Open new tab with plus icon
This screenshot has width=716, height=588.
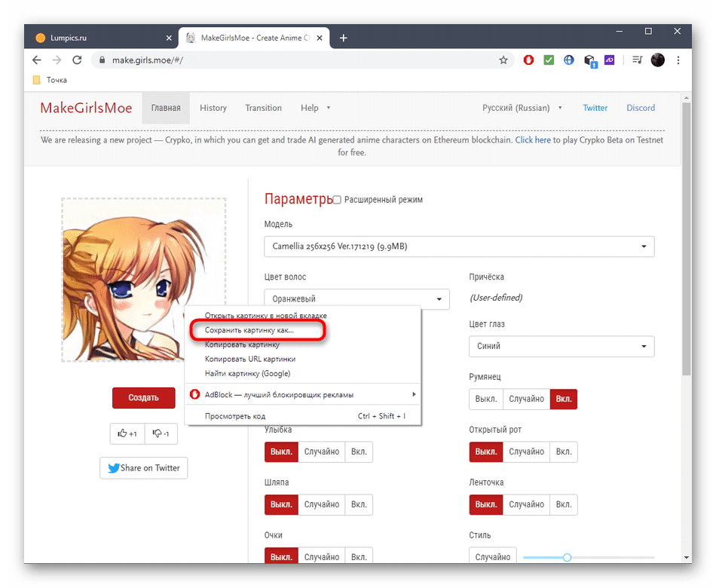click(344, 38)
